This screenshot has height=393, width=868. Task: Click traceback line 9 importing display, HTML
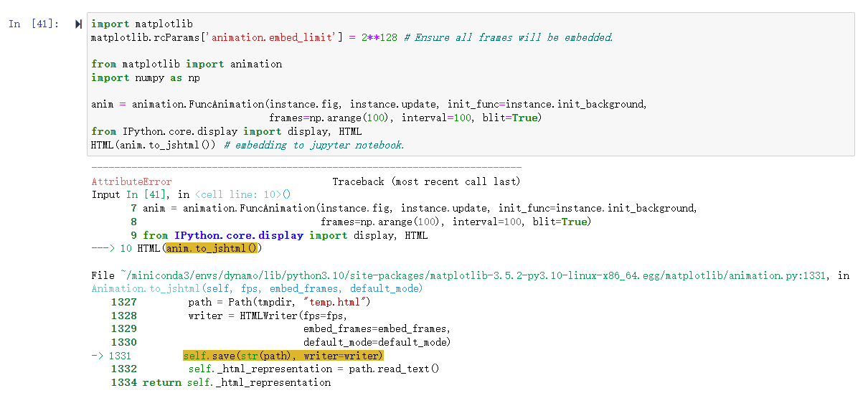coord(279,235)
